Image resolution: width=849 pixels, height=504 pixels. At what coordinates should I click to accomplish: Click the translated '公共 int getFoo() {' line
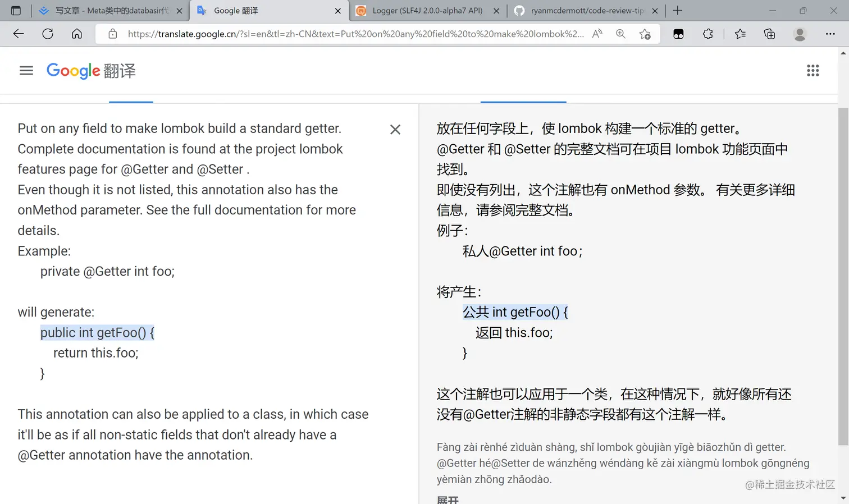(515, 312)
